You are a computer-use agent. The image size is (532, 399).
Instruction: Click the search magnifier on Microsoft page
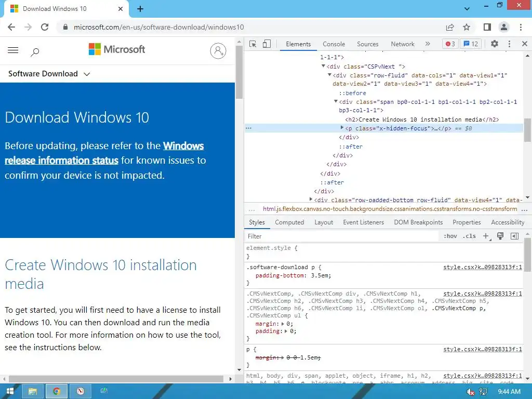[x=35, y=51]
